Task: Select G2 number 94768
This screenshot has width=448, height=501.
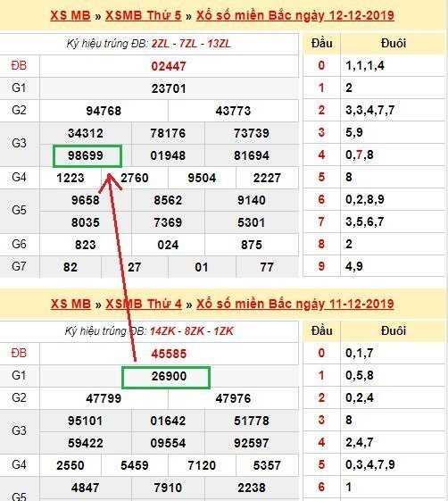Action: point(104,111)
